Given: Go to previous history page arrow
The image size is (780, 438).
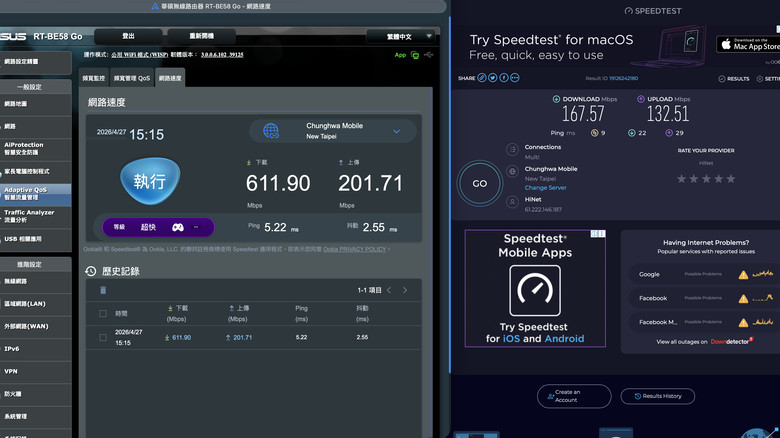Looking at the screenshot, I should [390, 290].
